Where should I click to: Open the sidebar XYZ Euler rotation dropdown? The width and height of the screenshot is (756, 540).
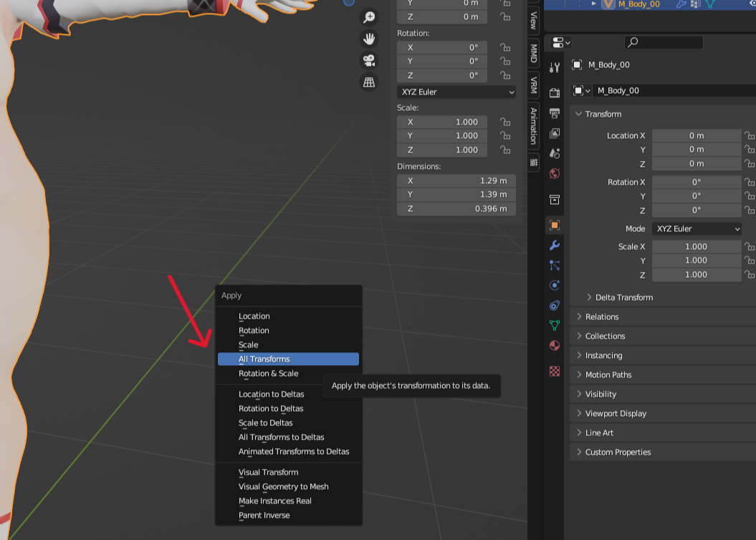point(456,92)
